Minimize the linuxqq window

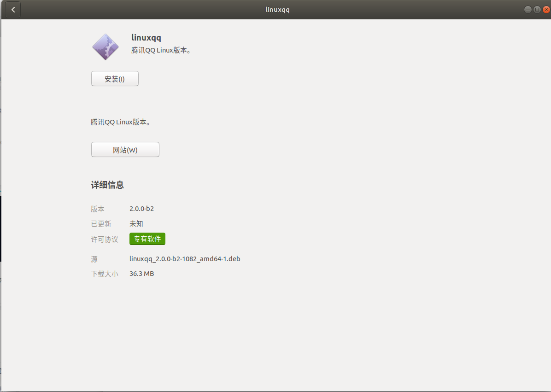(x=528, y=10)
